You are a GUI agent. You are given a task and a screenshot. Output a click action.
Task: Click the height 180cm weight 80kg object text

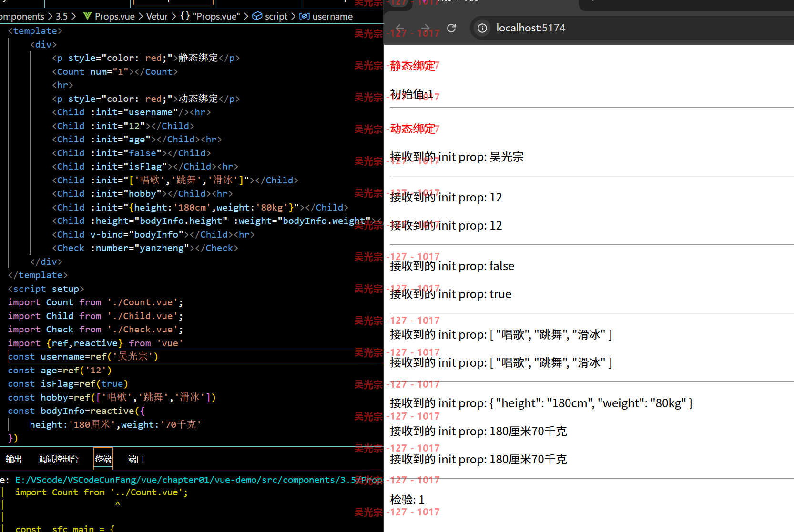pos(541,403)
